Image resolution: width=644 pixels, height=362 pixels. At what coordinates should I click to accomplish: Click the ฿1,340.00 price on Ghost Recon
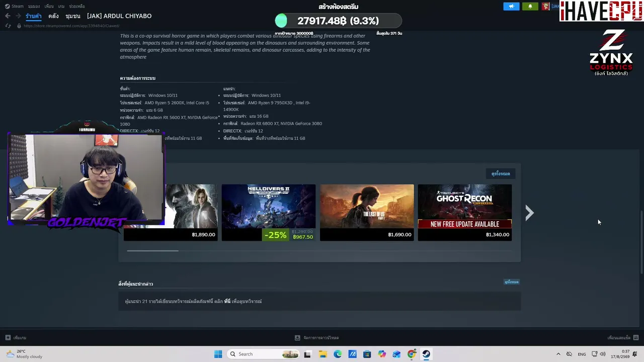498,235
